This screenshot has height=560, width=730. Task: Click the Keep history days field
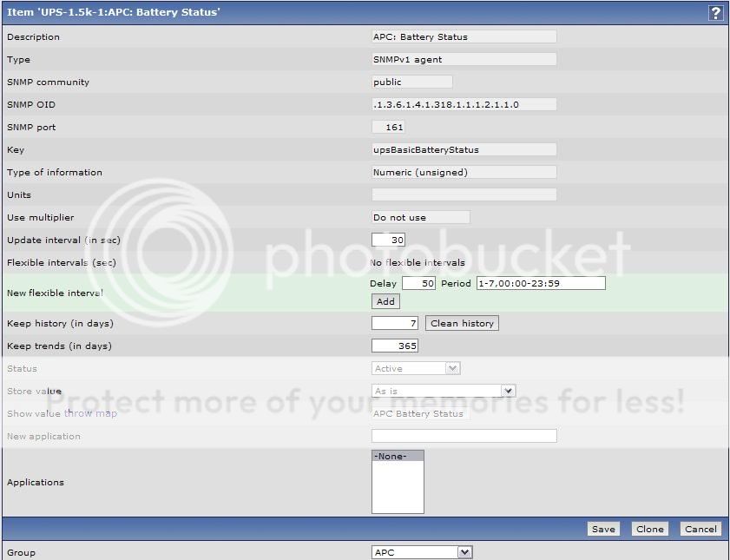point(395,323)
